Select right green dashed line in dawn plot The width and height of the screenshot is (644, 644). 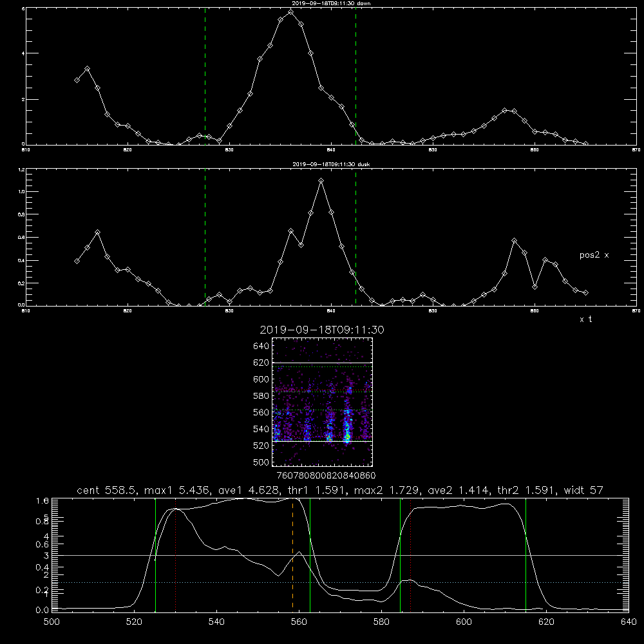[355, 77]
